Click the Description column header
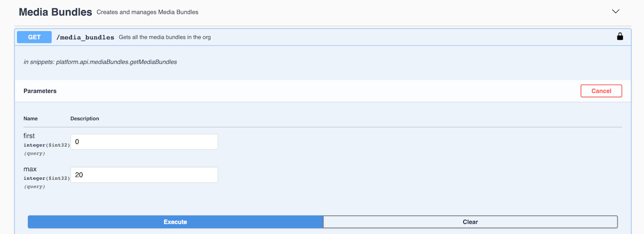The image size is (644, 234). 85,119
